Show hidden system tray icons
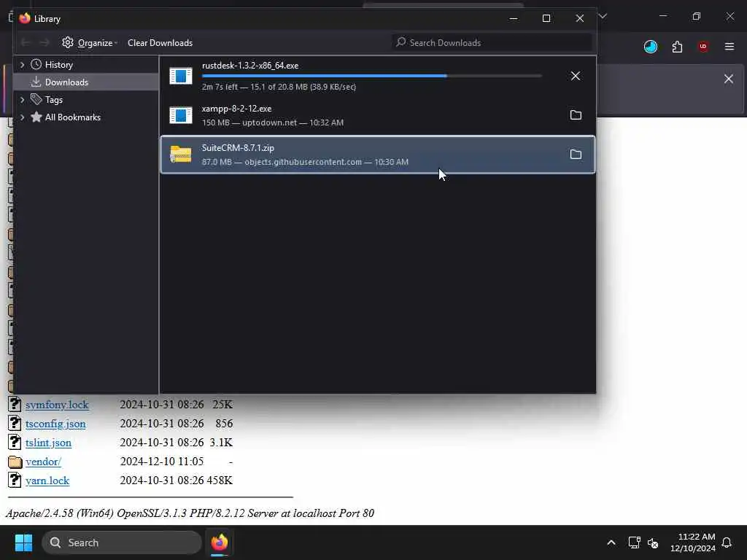Viewport: 747px width, 560px height. (611, 542)
